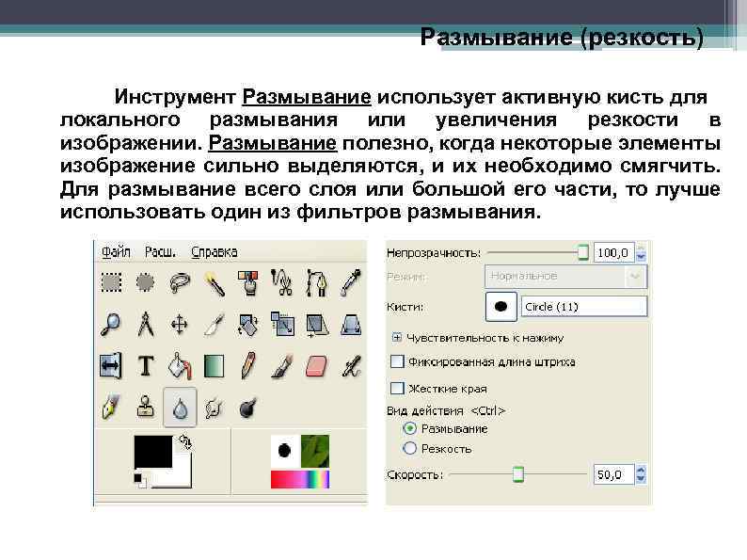Expand Чувствительность к нажиму section
747x560 pixels.
tap(396, 338)
